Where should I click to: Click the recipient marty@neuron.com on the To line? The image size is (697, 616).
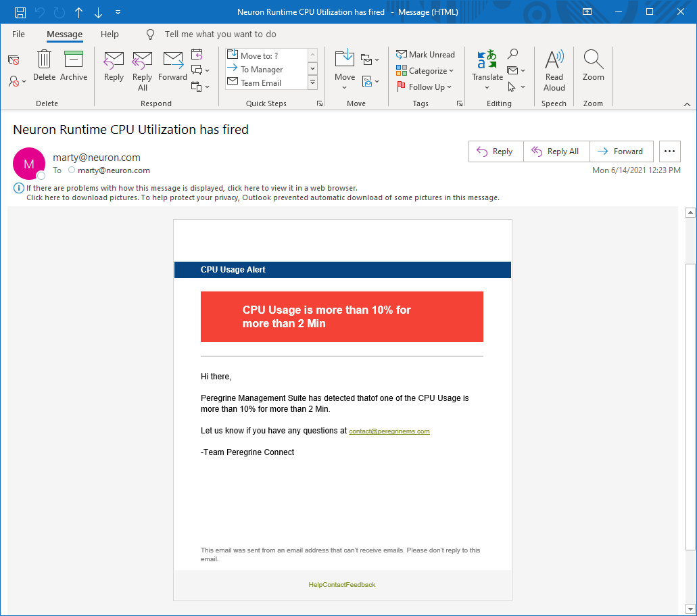pos(114,170)
